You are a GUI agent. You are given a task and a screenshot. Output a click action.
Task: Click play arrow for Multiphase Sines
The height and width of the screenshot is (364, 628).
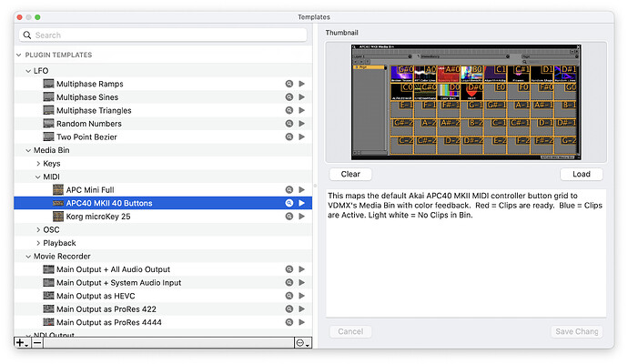(x=301, y=96)
